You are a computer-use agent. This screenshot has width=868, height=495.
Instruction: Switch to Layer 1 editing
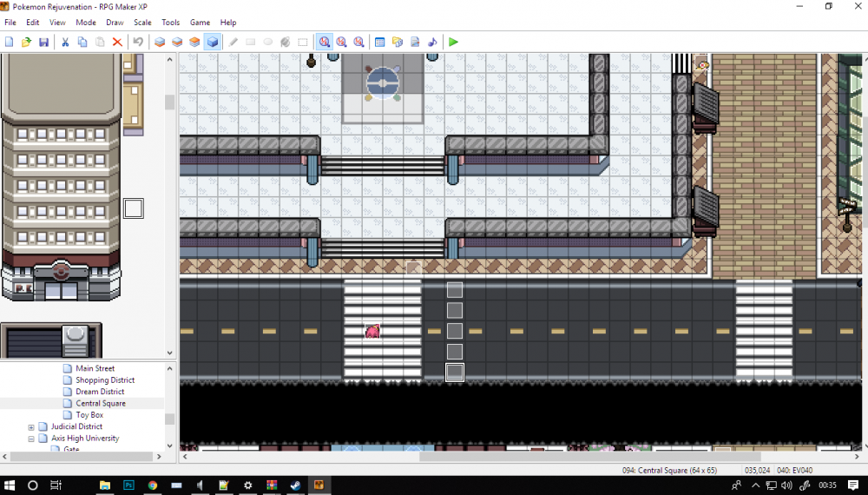coord(160,42)
